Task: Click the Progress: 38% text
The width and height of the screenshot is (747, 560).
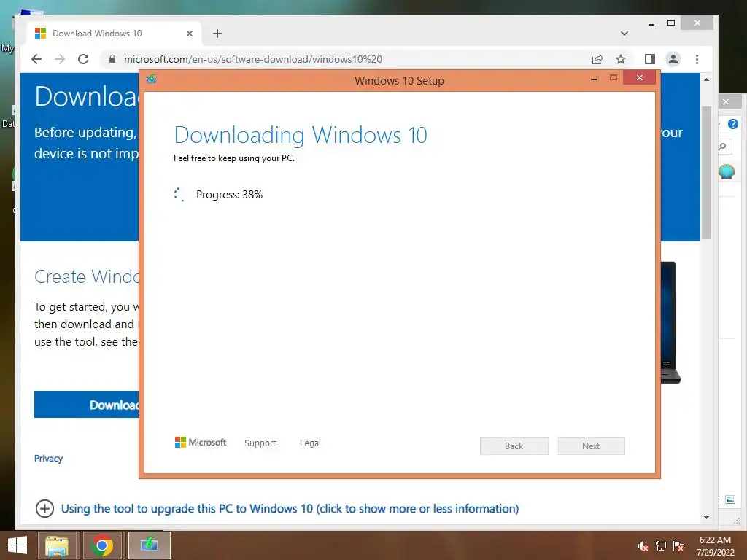Action: [x=229, y=195]
